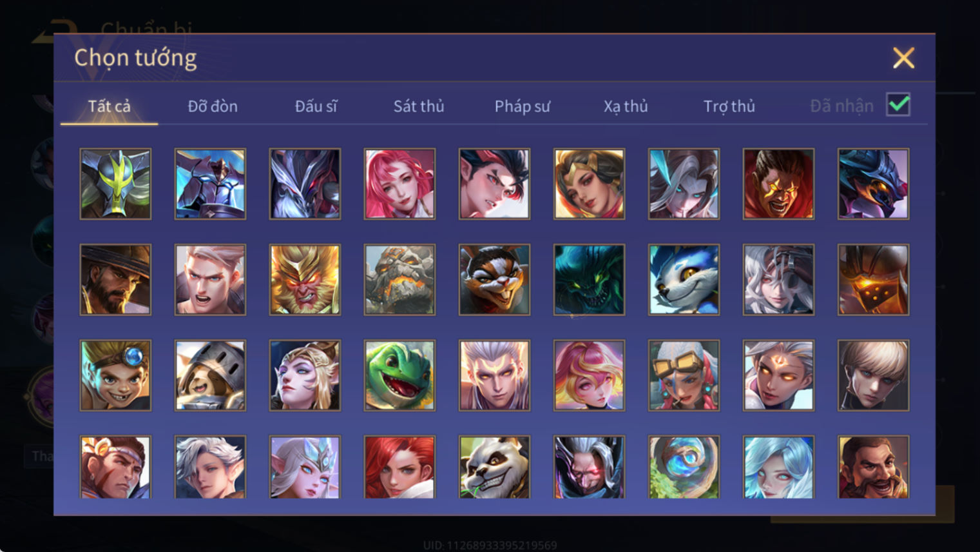Pick the sloth in knight helmet hero
Viewport: 980px width, 552px height.
(x=210, y=375)
